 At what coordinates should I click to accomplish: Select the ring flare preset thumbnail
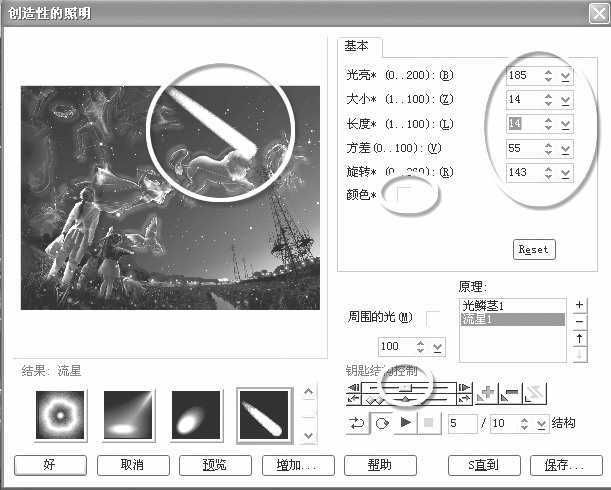(60, 415)
